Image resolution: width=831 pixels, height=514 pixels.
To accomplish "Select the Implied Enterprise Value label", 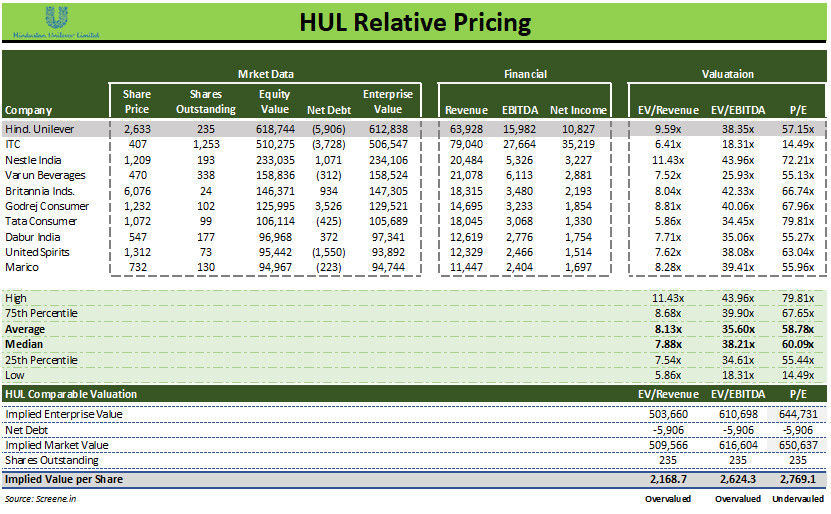I will (64, 414).
